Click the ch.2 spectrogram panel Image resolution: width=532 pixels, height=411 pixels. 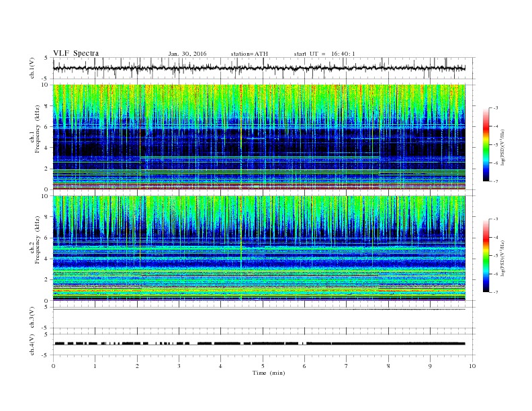259,248
